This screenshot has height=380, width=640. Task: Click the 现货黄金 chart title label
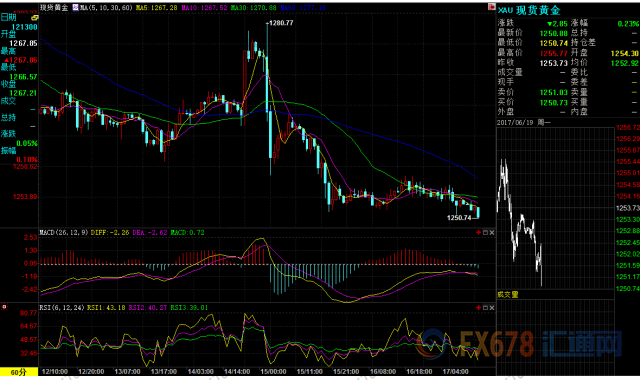point(54,7)
